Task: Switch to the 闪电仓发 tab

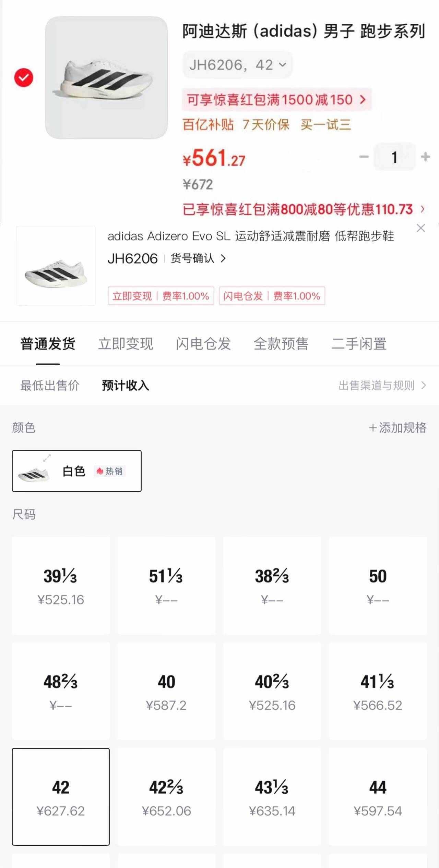Action: tap(203, 344)
